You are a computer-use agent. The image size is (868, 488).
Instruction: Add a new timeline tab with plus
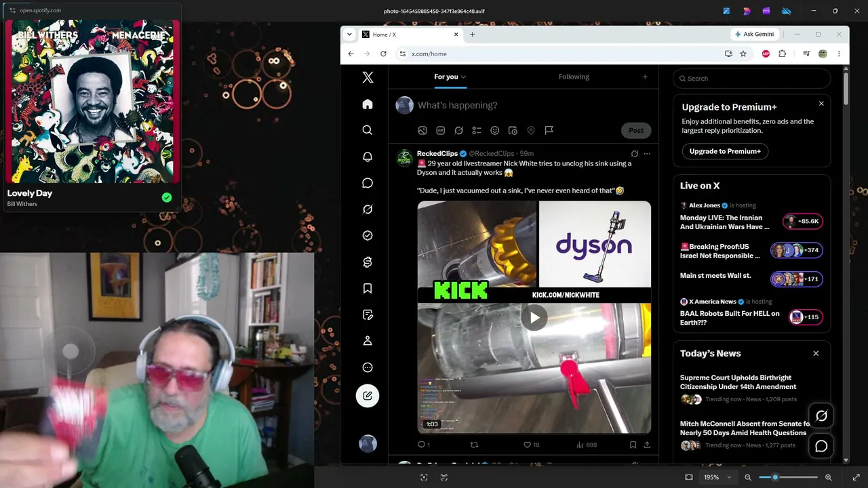[x=645, y=77]
